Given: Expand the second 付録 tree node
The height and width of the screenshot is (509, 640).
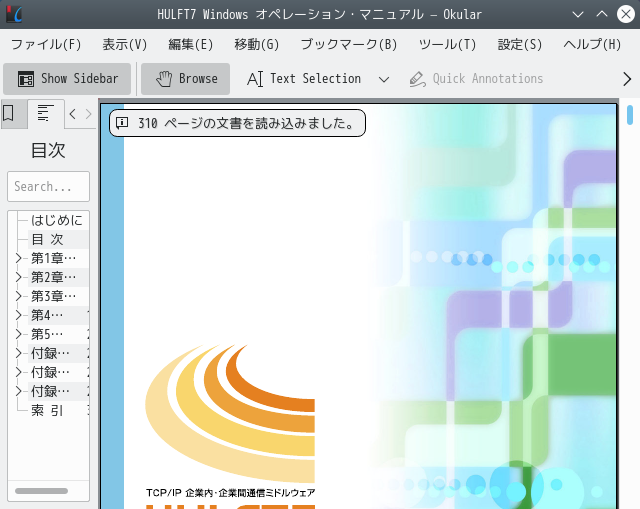Looking at the screenshot, I should [x=18, y=372].
